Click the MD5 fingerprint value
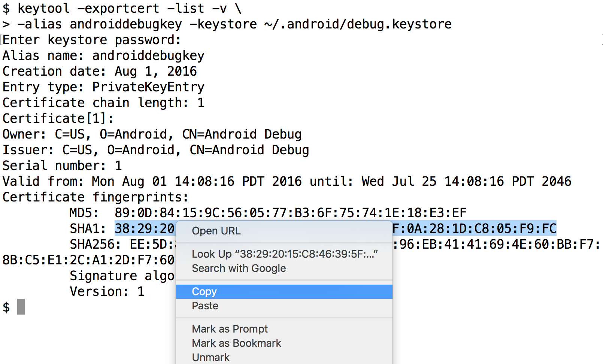The image size is (603, 364). coord(290,213)
